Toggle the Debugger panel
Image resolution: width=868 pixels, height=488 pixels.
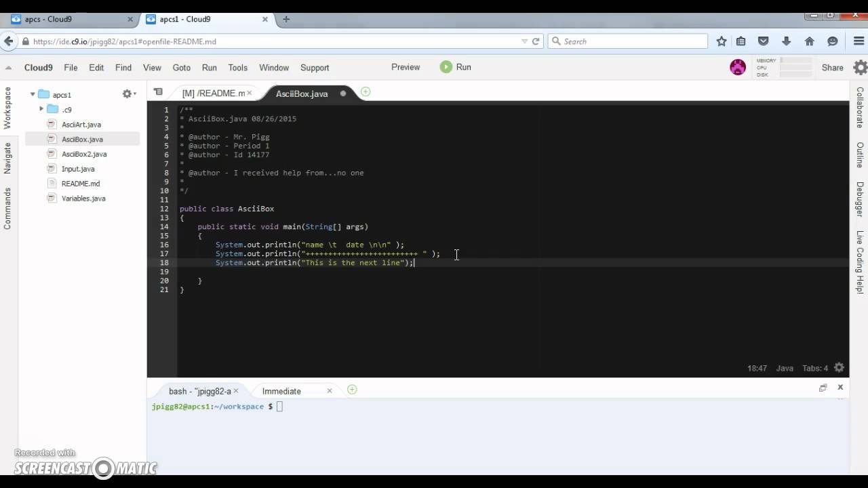point(860,199)
